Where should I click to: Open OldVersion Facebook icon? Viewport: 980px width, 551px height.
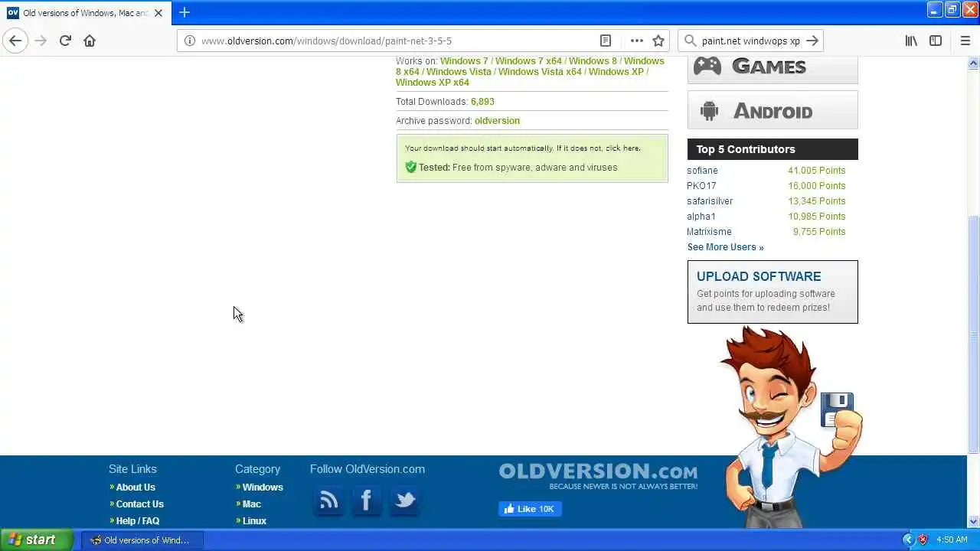point(367,500)
